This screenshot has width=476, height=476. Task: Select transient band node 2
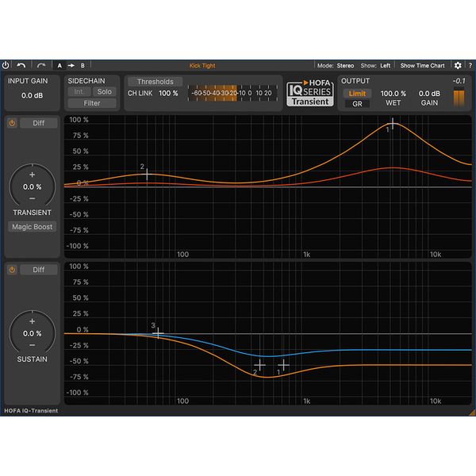pos(147,175)
